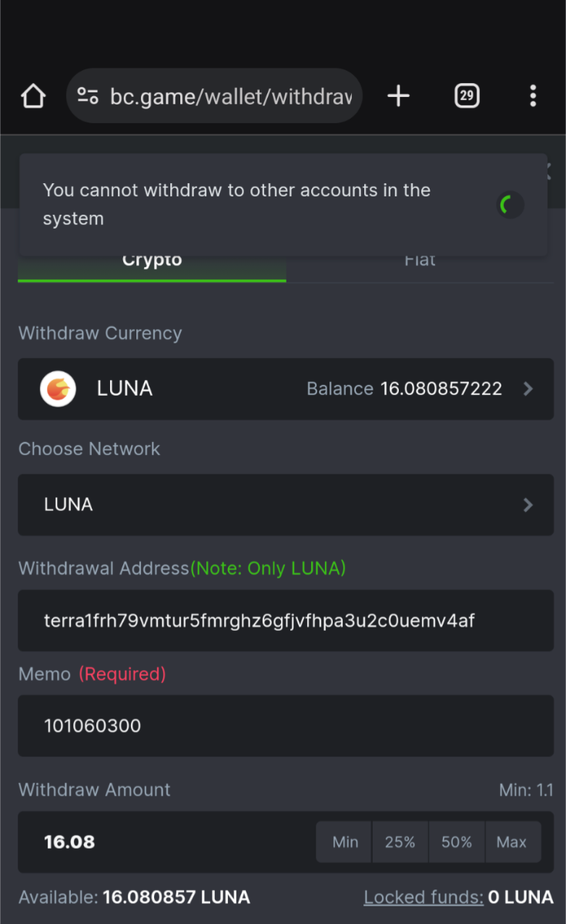Open site settings icon in address bar
Image resolution: width=566 pixels, height=924 pixels.
[x=88, y=96]
